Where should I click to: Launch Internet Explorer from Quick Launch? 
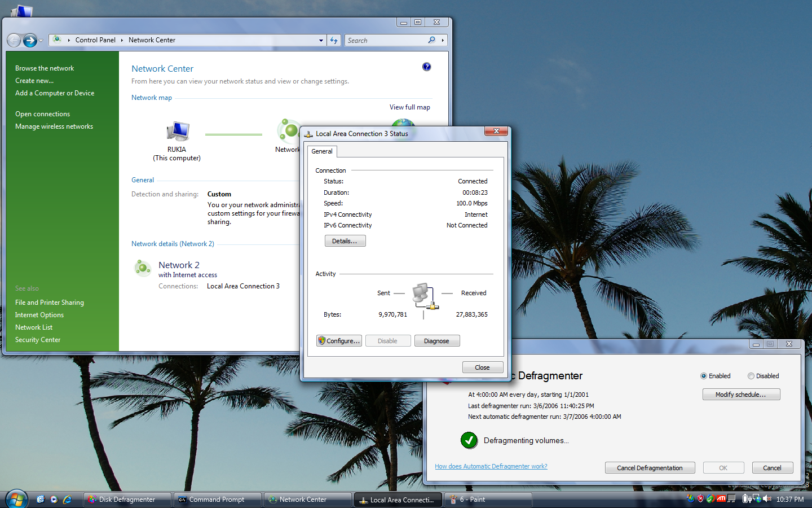click(x=67, y=499)
